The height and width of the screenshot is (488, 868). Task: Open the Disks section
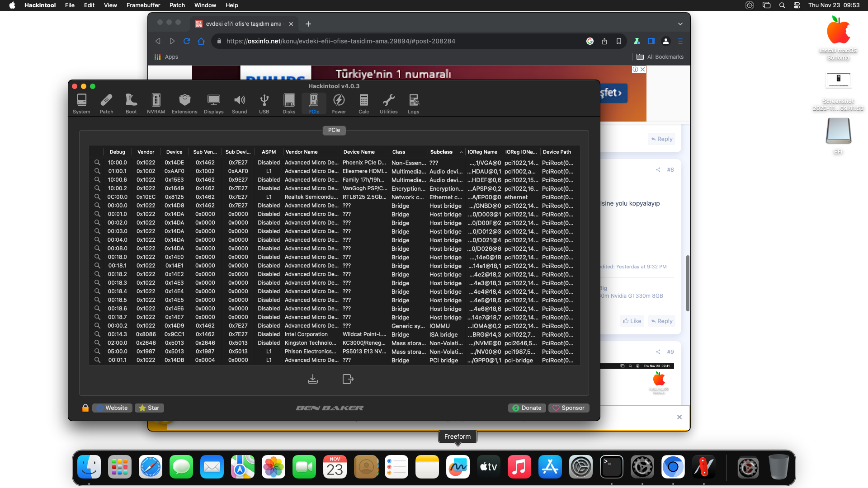coord(289,103)
